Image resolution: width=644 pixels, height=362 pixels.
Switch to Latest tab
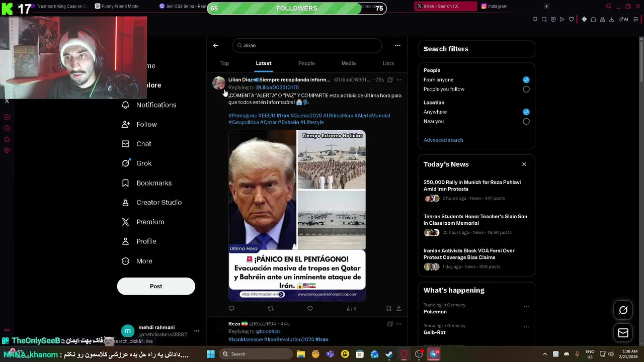click(x=264, y=63)
